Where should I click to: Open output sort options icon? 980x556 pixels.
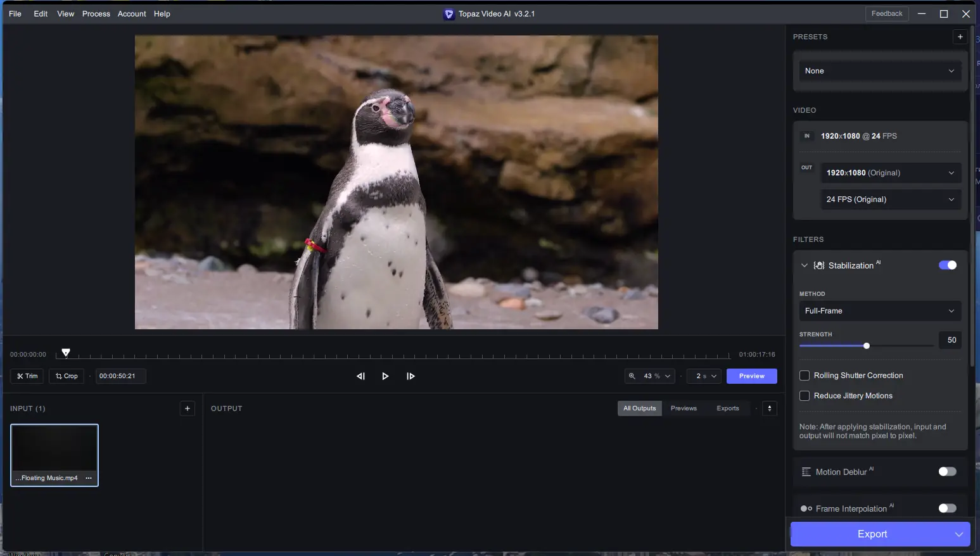[770, 408]
